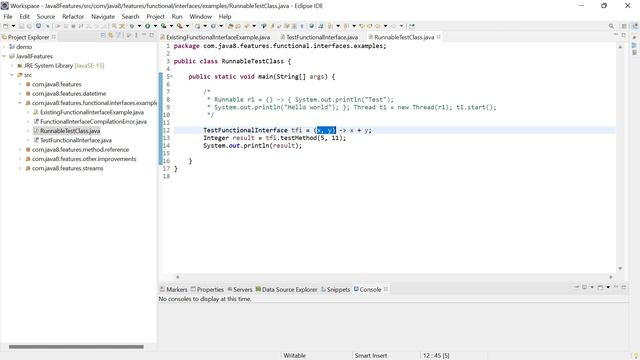640x360 pixels.
Task: Minimize the Console panel
Action: 616,287
